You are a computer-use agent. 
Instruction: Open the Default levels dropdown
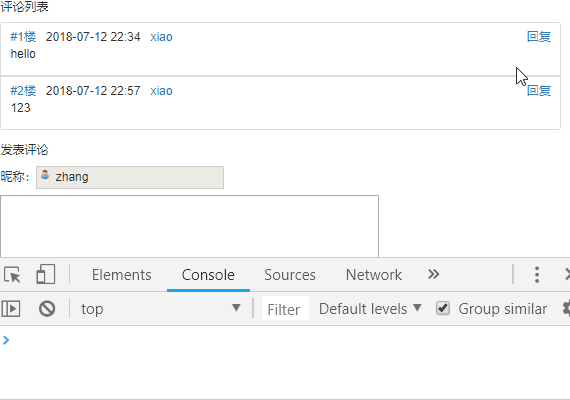click(x=370, y=309)
